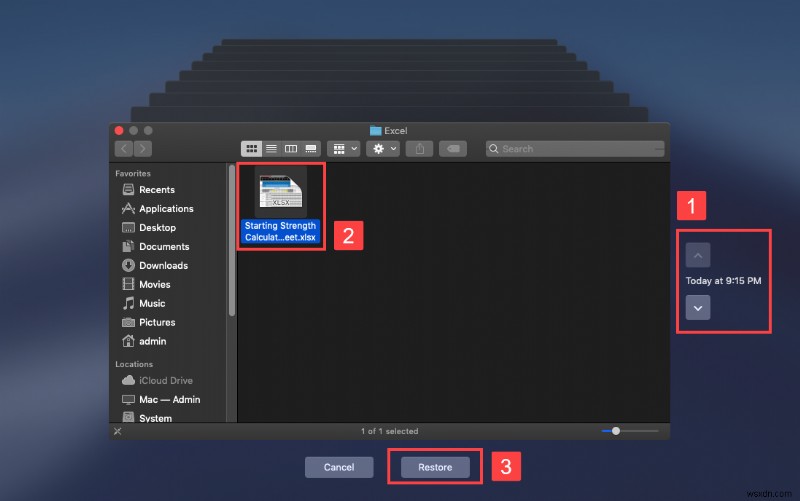Viewport: 800px width, 501px height.
Task: Select the Starting Strength xlsx file
Action: click(x=280, y=205)
